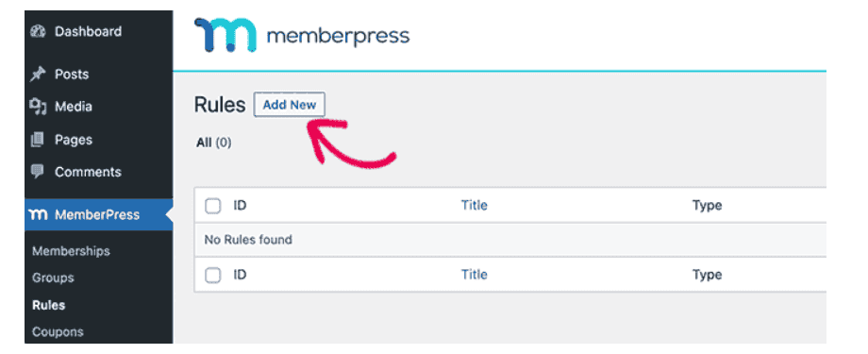Open the Dashboard menu item

[88, 31]
